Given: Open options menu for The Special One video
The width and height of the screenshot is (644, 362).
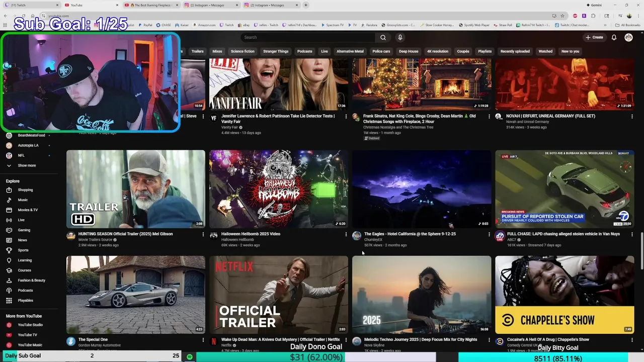Looking at the screenshot, I should [x=203, y=340].
